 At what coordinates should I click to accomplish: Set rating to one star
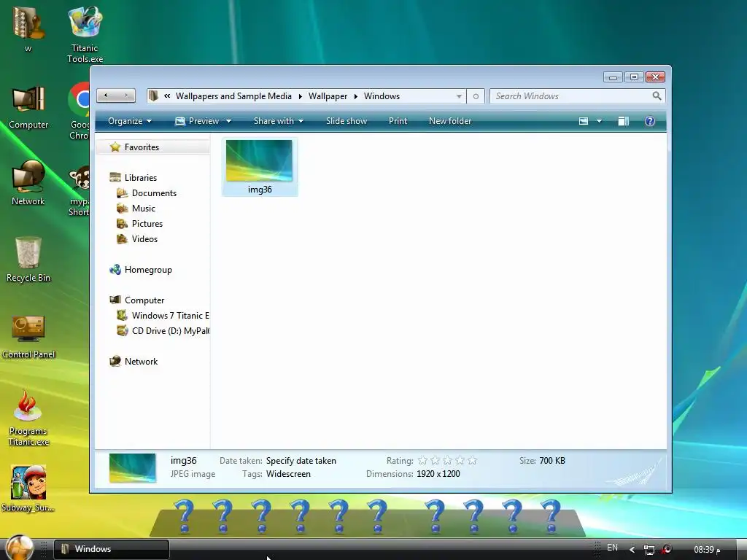pyautogui.click(x=422, y=461)
